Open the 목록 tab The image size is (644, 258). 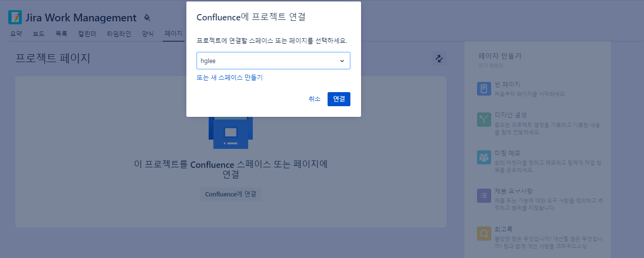[x=61, y=33]
